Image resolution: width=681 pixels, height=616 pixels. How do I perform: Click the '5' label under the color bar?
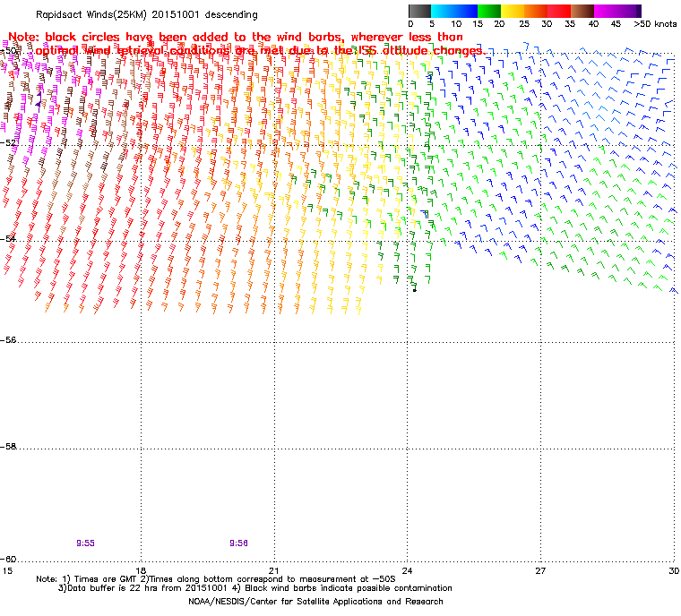[432, 24]
